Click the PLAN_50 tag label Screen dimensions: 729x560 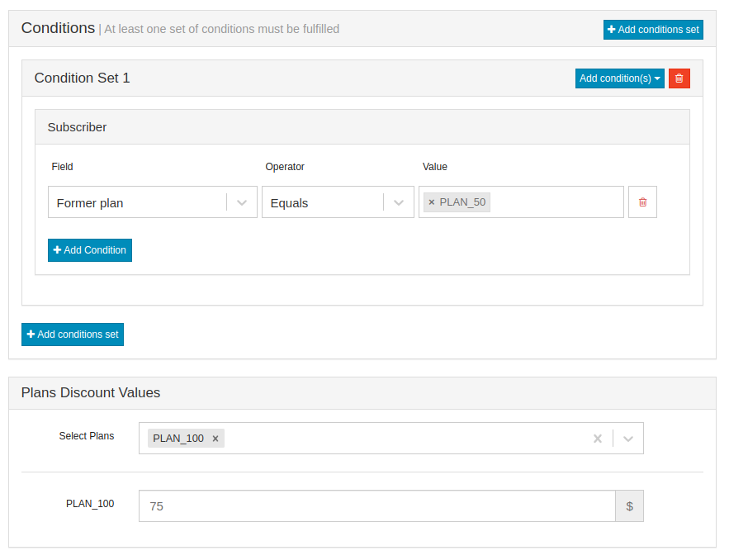pyautogui.click(x=462, y=202)
